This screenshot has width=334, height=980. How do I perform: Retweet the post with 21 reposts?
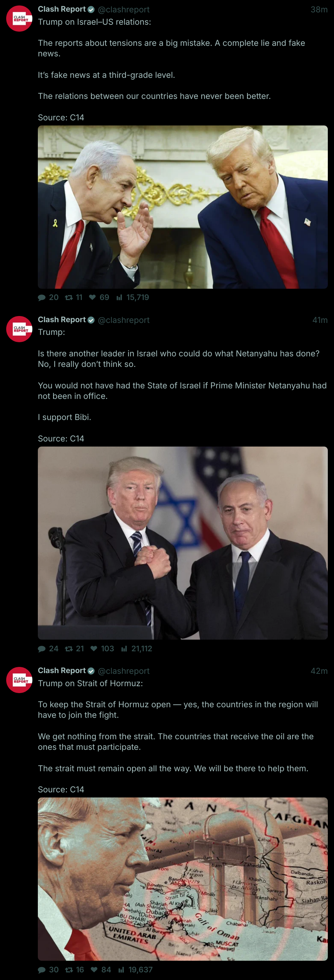(x=69, y=649)
